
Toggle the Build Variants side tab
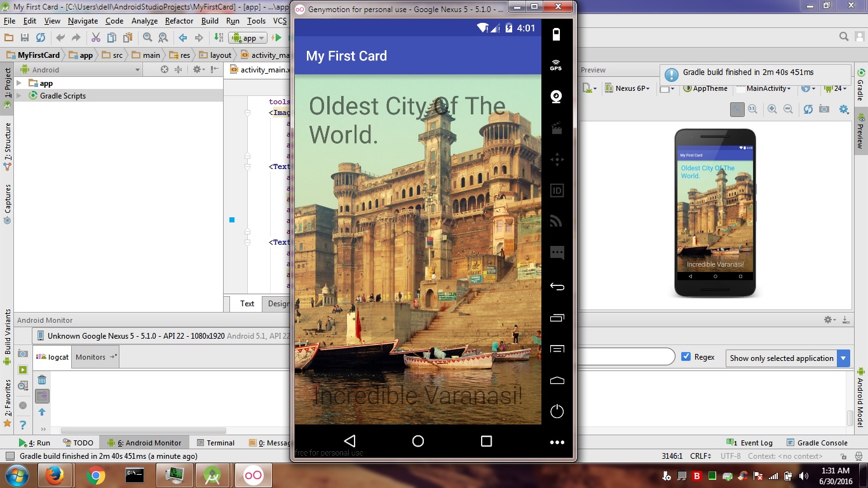(x=8, y=337)
